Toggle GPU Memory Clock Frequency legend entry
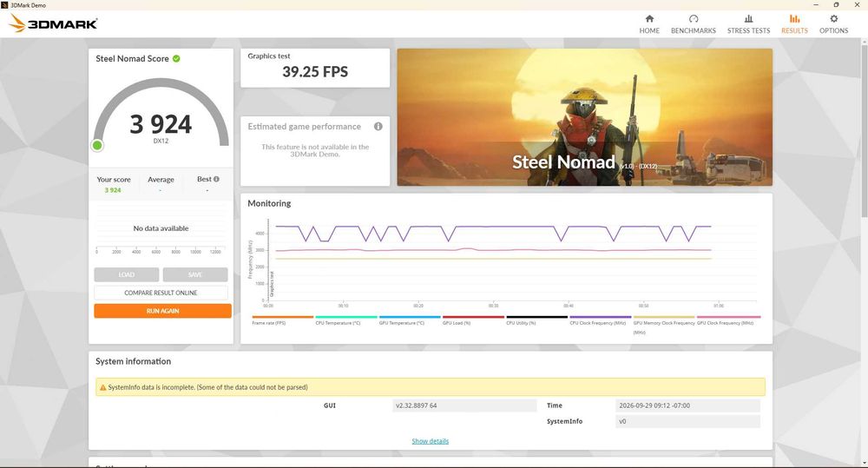868x468 pixels. click(664, 324)
